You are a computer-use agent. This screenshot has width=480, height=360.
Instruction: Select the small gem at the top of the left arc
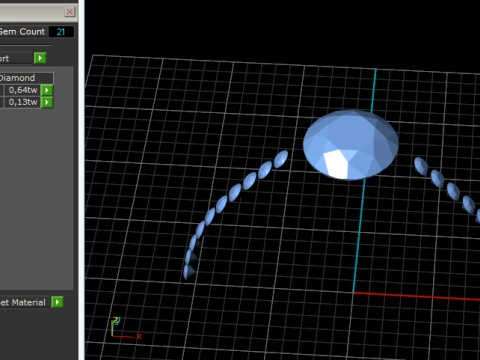point(281,159)
